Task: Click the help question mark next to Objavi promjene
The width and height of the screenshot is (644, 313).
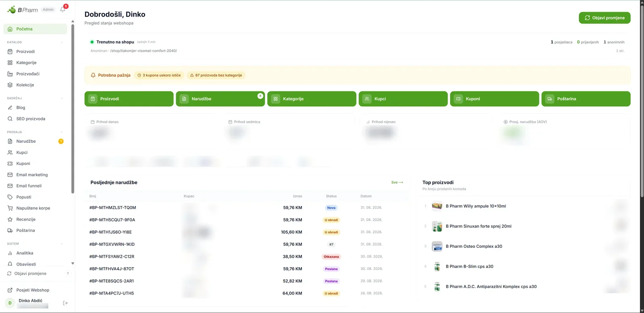Action: pos(68,274)
